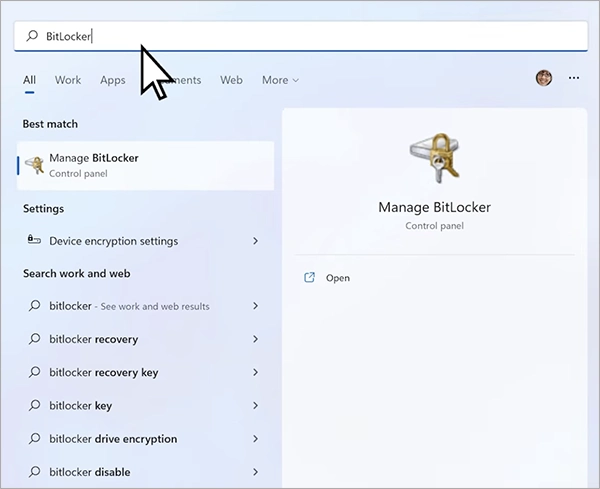600x489 pixels.
Task: Click search icon beside 'bitlocker drive encryption'
Action: 34,438
